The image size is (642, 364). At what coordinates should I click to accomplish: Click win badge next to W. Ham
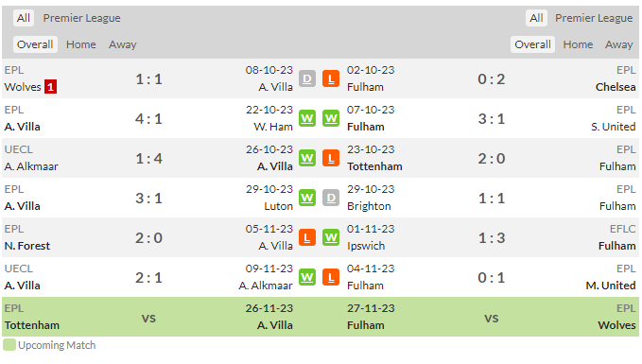tap(307, 118)
